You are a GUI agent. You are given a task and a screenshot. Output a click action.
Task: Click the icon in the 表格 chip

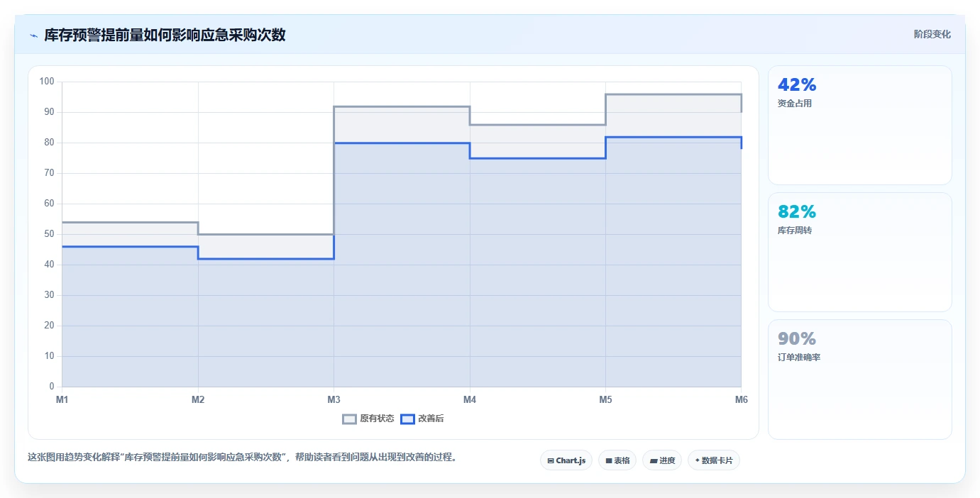tap(609, 461)
